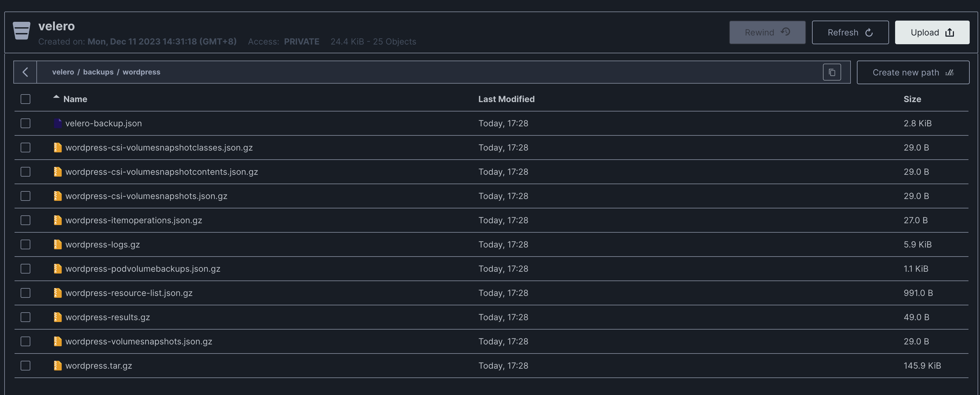Image resolution: width=980 pixels, height=395 pixels.
Task: Sort by Size column header
Action: [912, 99]
